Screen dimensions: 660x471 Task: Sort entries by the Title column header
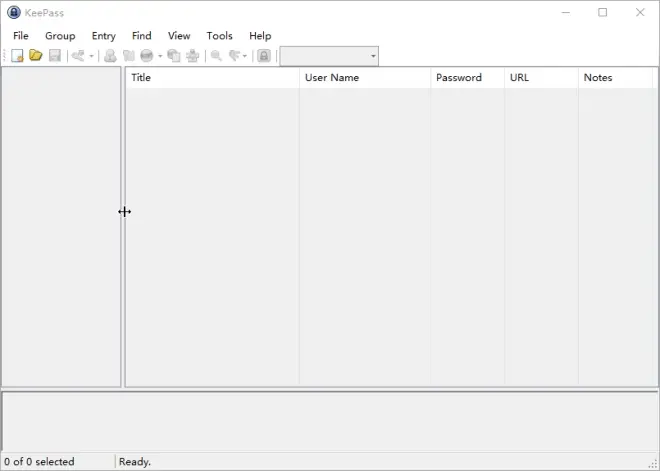tap(213, 77)
